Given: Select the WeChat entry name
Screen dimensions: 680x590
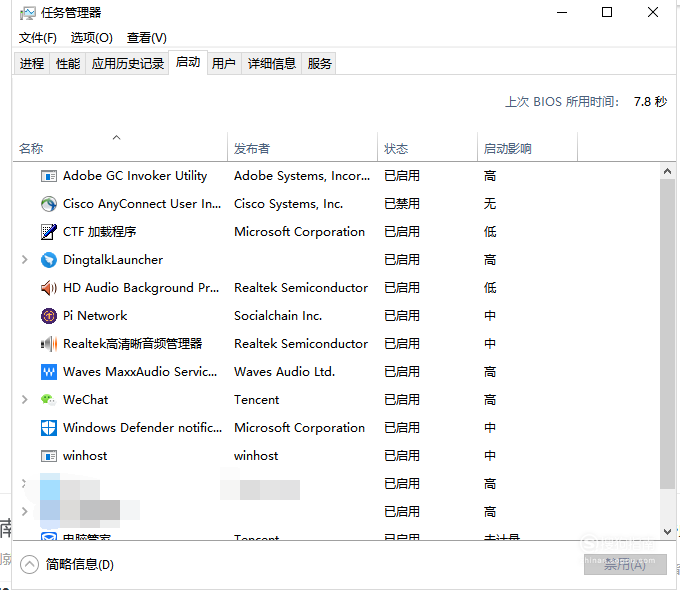Looking at the screenshot, I should pyautogui.click(x=85, y=400).
